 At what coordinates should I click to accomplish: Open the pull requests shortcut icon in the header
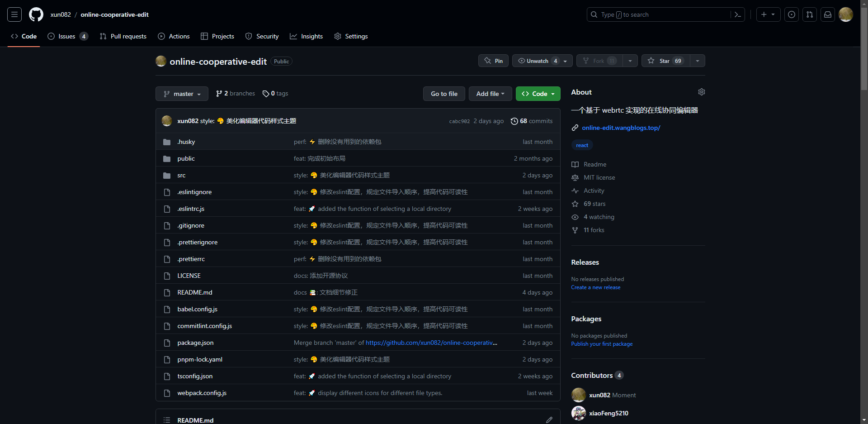(810, 14)
